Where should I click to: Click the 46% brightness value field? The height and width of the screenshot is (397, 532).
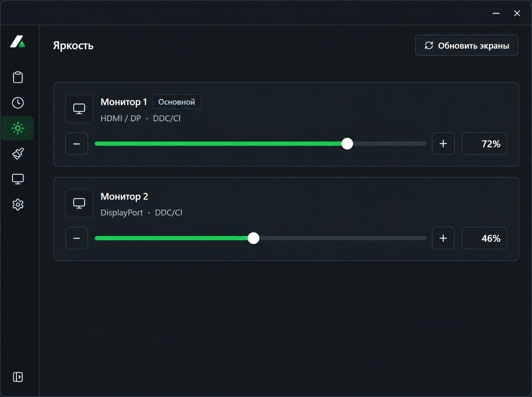coord(484,238)
